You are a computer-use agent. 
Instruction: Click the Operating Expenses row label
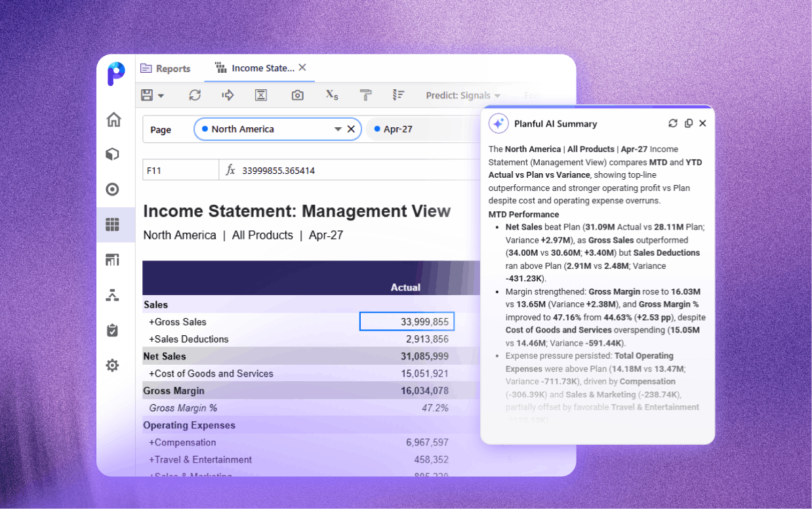click(x=190, y=425)
